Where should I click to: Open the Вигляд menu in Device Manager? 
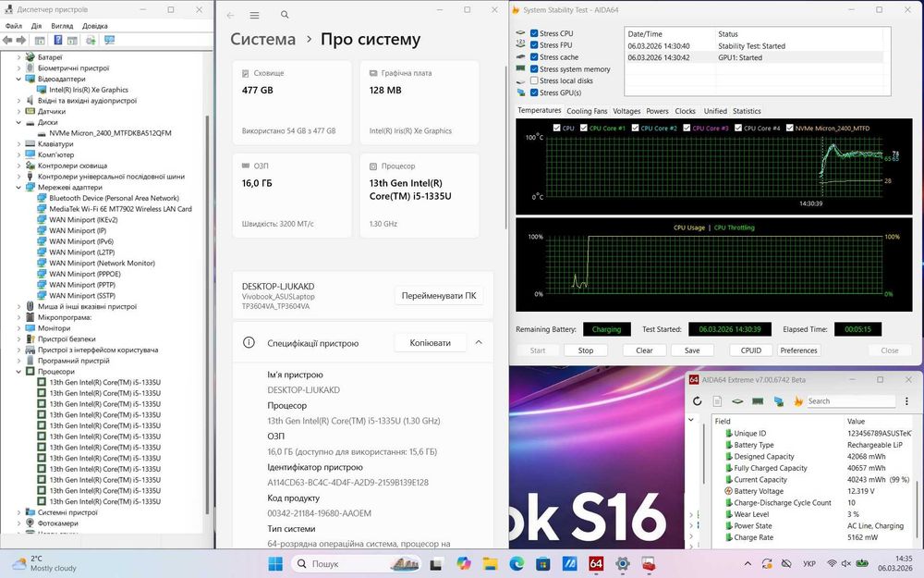[x=62, y=26]
